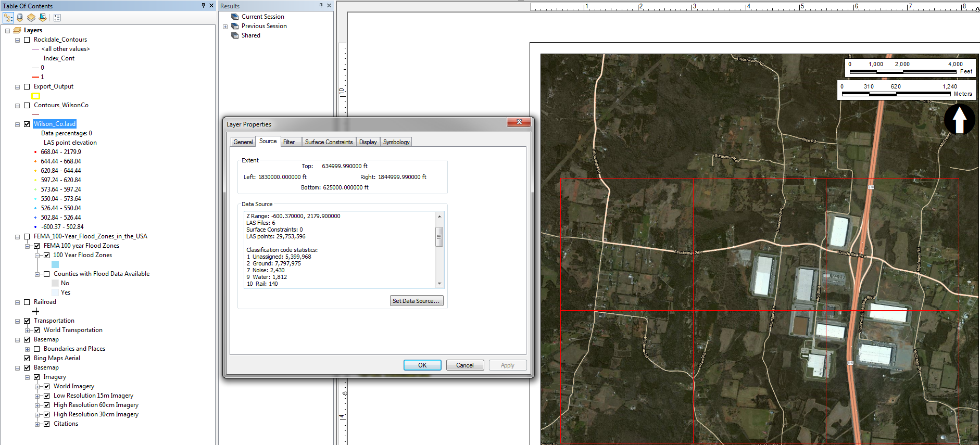Pin the Table Of Contents panel

pyautogui.click(x=203, y=6)
